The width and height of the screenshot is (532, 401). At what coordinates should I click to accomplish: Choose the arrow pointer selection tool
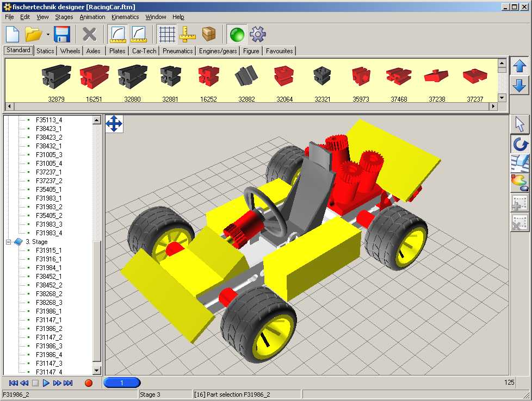[x=519, y=124]
